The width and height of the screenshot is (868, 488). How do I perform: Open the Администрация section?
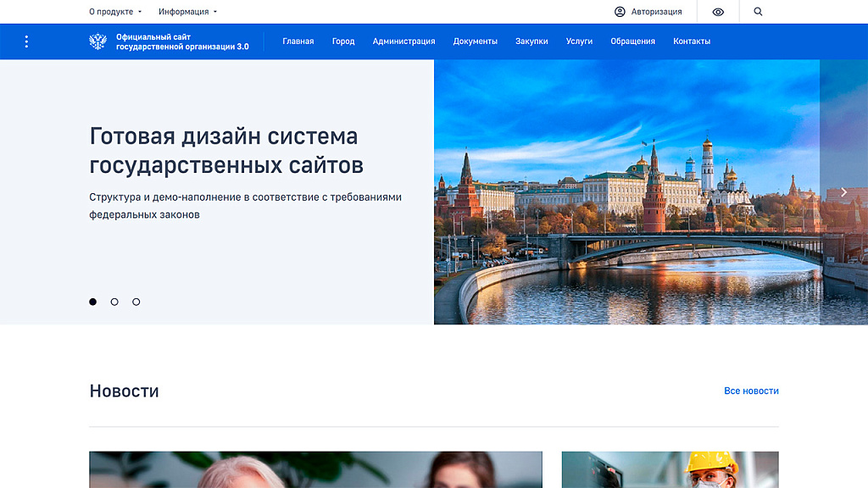pos(403,42)
